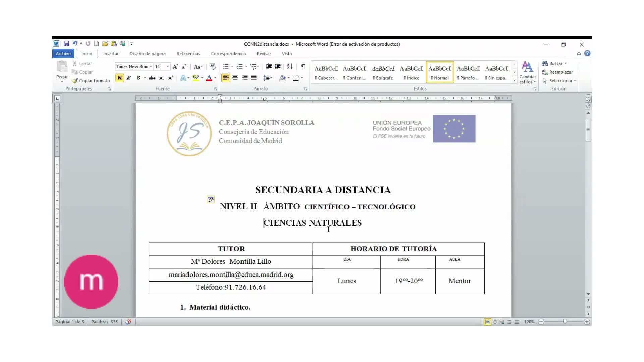Click the Copiar formato paintbrush icon
644x362 pixels.
pos(75,81)
